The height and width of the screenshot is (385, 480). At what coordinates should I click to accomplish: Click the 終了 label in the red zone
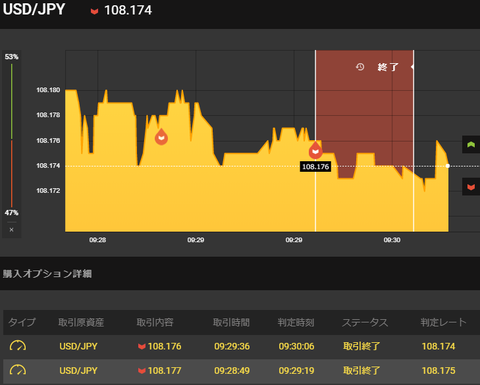click(388, 67)
